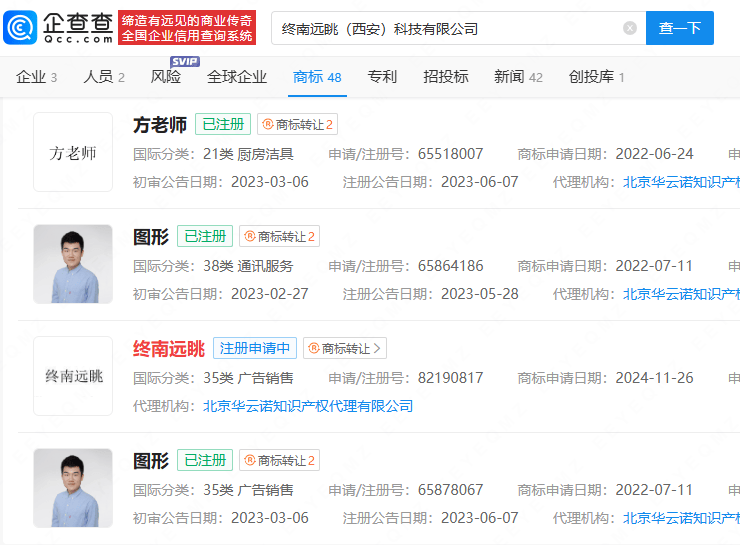Click the SVIP badge above 风险
The image size is (740, 545).
pyautogui.click(x=185, y=62)
